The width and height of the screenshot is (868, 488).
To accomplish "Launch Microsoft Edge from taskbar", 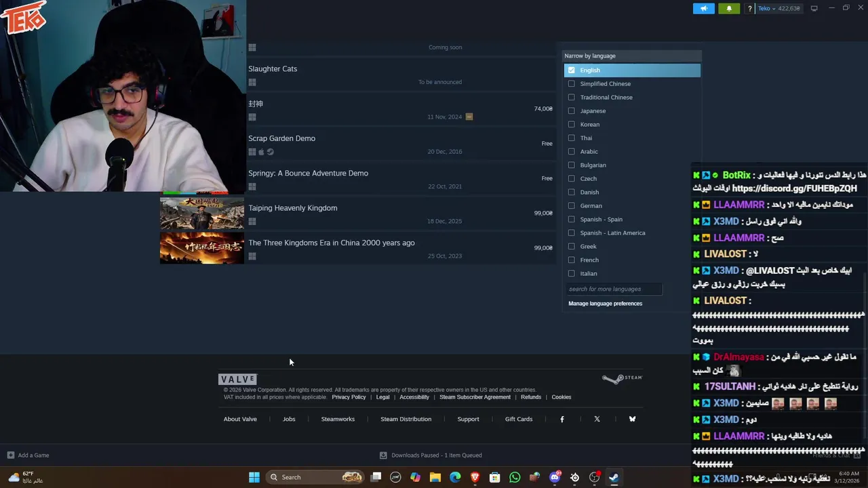I will pyautogui.click(x=455, y=477).
